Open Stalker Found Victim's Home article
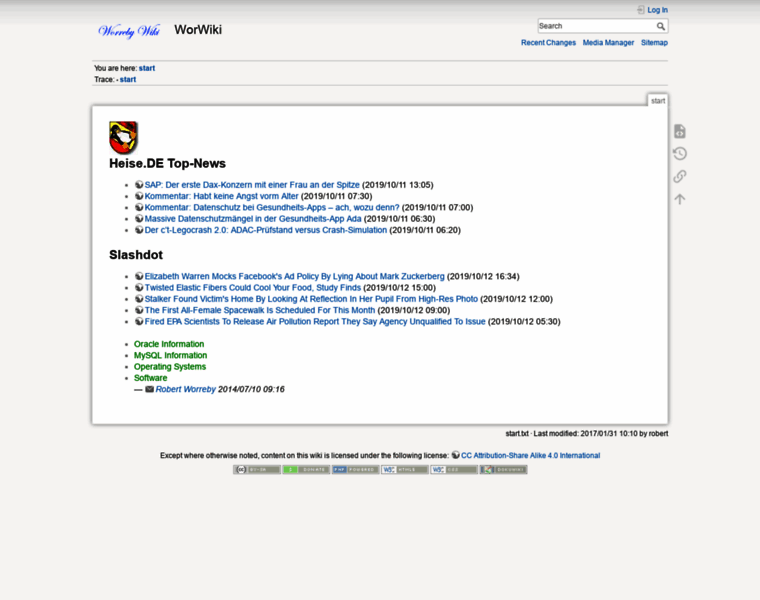This screenshot has width=760, height=600. point(311,299)
